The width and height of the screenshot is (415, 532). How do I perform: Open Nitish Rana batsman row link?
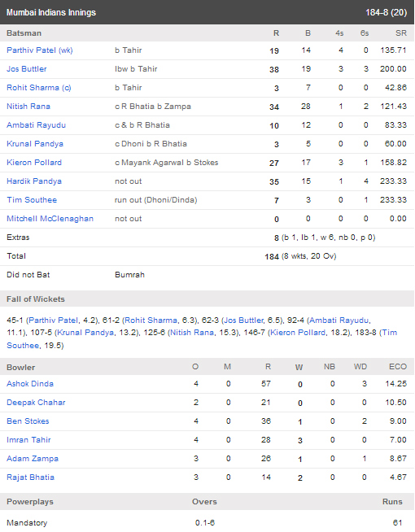coord(28,107)
